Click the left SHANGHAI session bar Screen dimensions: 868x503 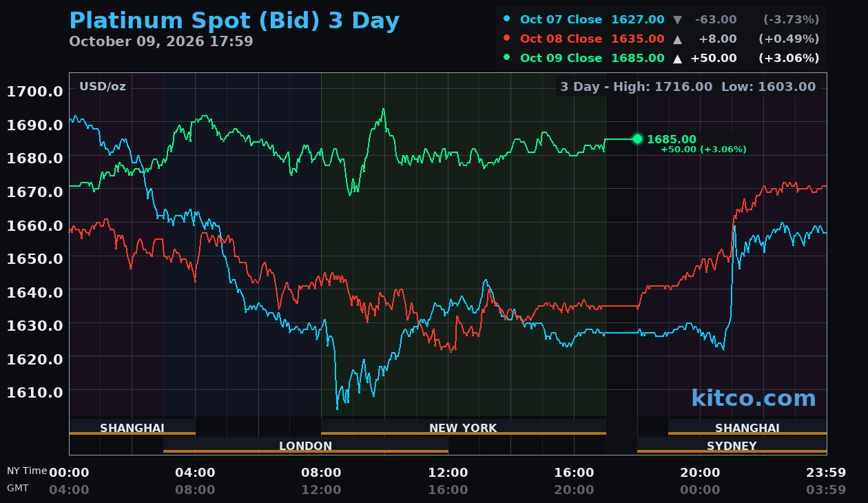pyautogui.click(x=132, y=427)
